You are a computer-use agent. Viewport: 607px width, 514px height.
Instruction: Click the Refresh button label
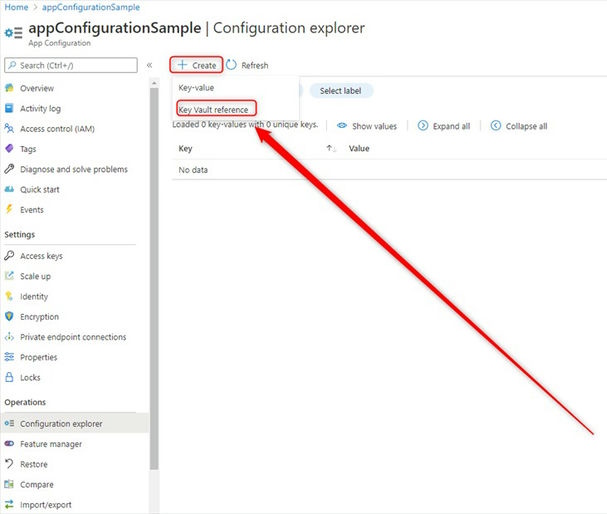(x=255, y=65)
